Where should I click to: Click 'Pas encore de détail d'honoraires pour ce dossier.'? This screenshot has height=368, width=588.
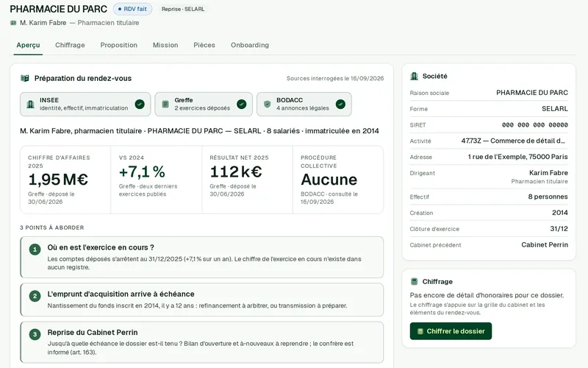pos(487,295)
